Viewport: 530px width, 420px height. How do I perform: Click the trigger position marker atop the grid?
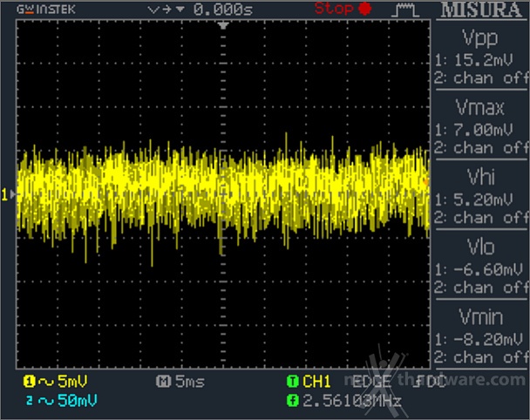[x=223, y=25]
